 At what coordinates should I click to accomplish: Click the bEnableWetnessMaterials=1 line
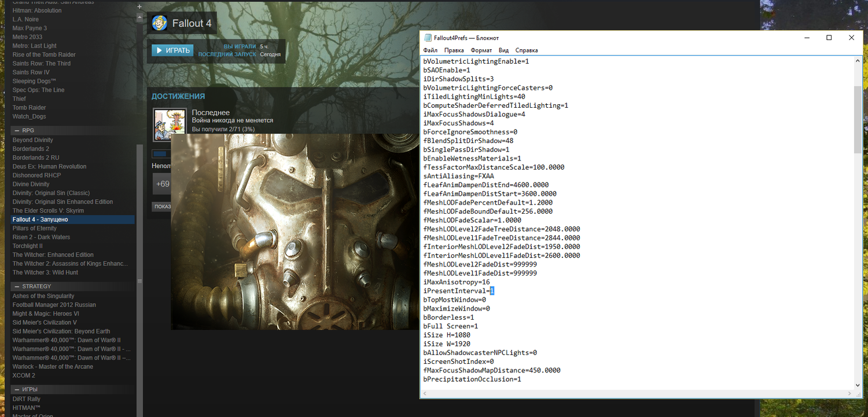[472, 158]
